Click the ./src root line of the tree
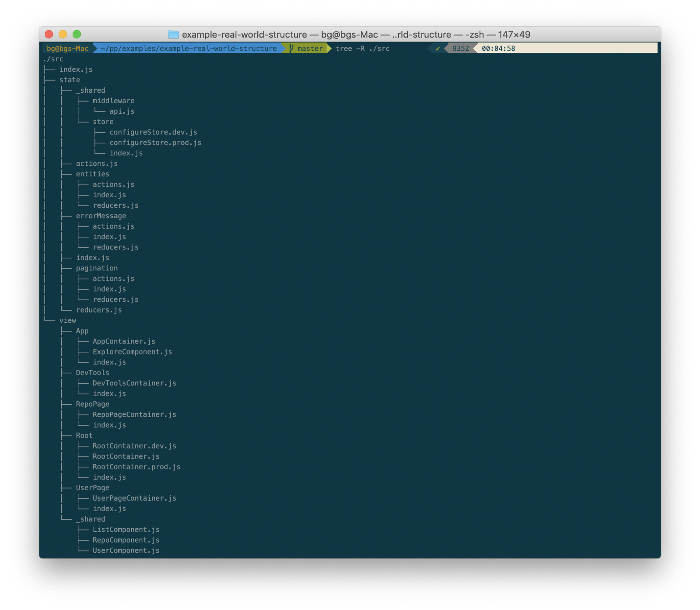Screen dimensions: 700x610 (53, 59)
